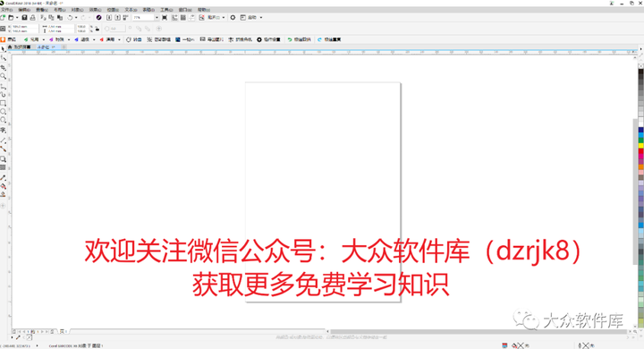Click the Print icon

coord(33,17)
